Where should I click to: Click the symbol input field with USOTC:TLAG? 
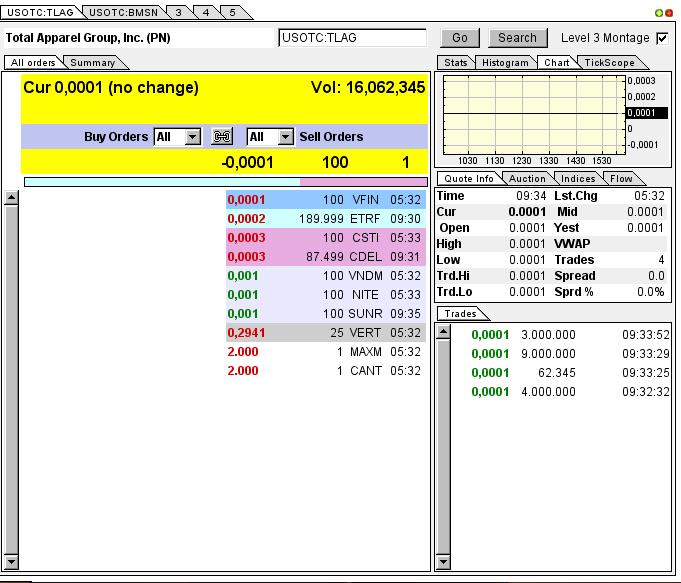[352, 38]
